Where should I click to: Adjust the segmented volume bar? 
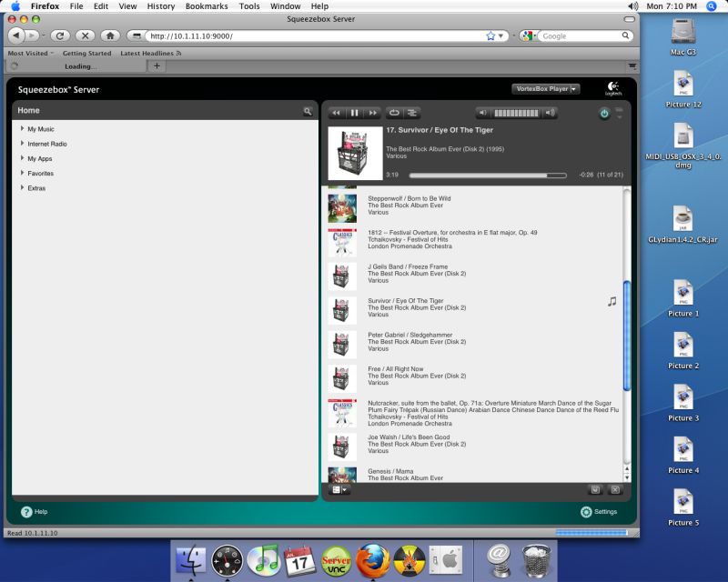pyautogui.click(x=516, y=113)
